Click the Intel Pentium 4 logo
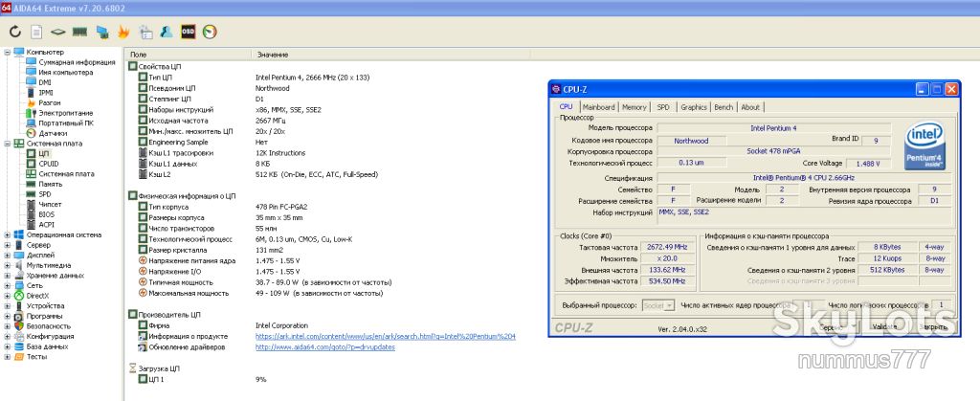Screen dimensions: 980x401 coord(925,145)
